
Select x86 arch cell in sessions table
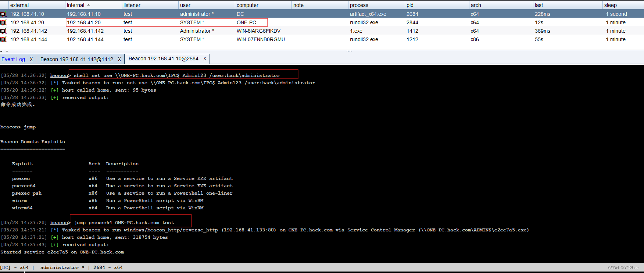coord(475,39)
